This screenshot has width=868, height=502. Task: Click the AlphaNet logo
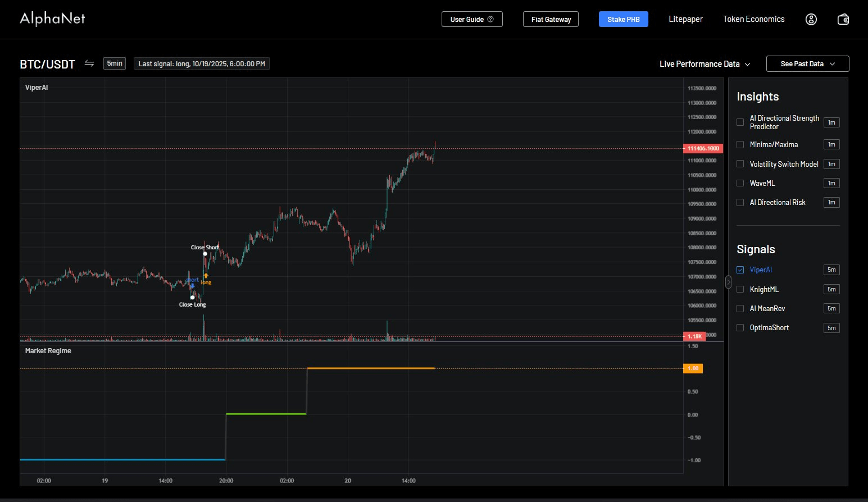click(52, 19)
